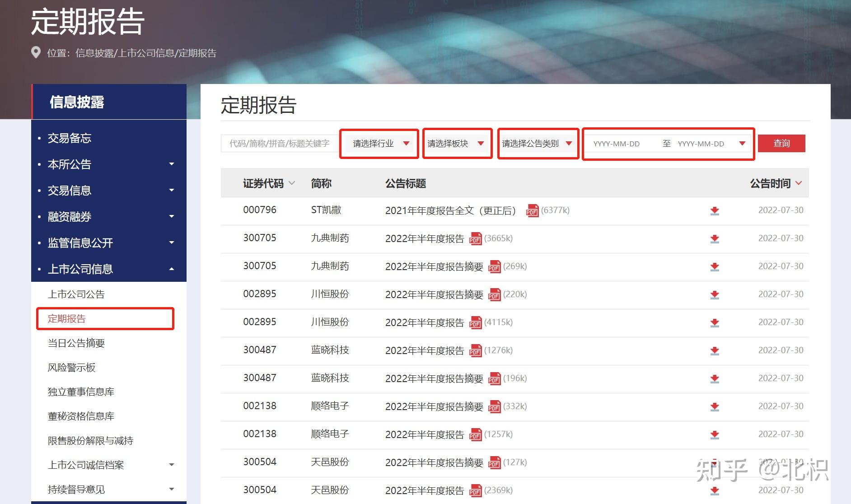Viewport: 851px width, 504px height.
Task: Open 当日公告摘要 sidebar item
Action: click(x=76, y=343)
